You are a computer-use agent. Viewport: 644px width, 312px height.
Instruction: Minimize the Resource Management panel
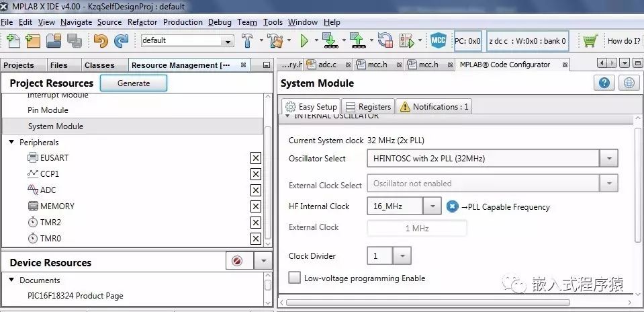pos(267,65)
